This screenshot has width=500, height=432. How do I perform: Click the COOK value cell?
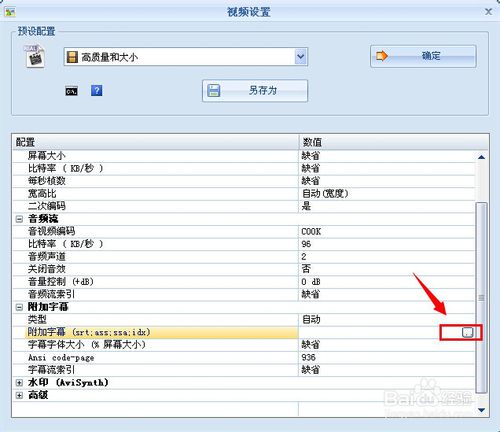click(387, 231)
